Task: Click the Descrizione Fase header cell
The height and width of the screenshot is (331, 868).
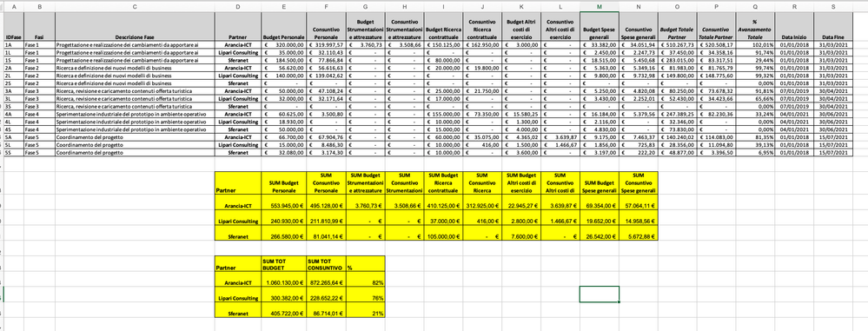Action: (135, 26)
